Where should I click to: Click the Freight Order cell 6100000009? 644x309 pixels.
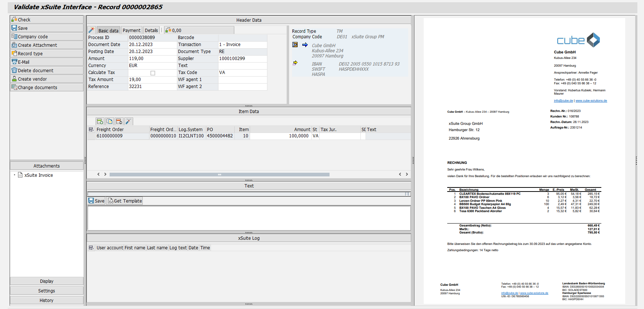coord(122,136)
